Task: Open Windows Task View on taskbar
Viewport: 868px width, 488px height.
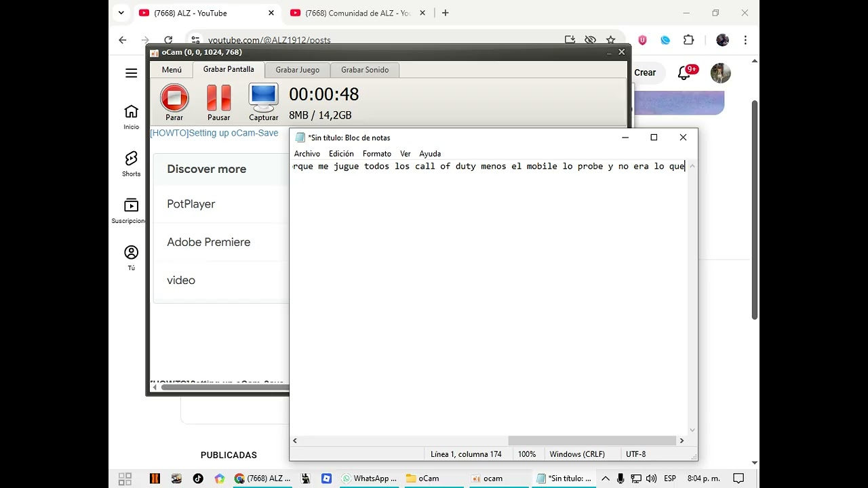Action: tap(125, 479)
